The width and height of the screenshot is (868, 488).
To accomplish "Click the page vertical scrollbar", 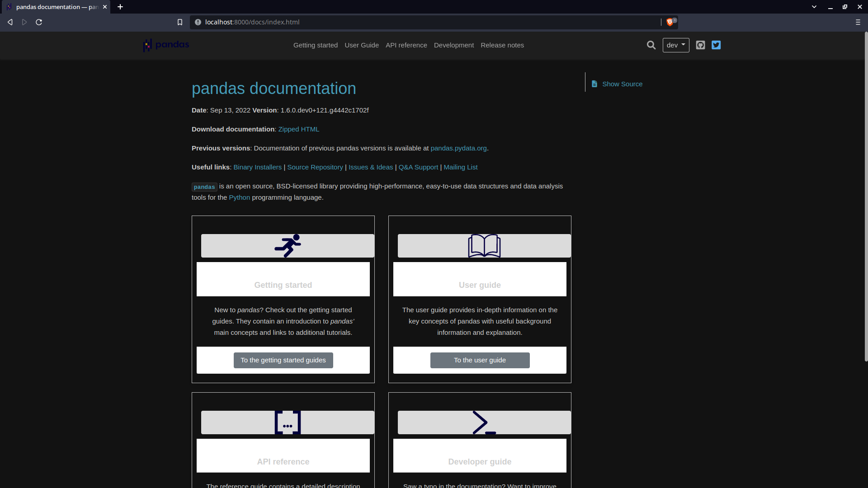I will (866, 197).
